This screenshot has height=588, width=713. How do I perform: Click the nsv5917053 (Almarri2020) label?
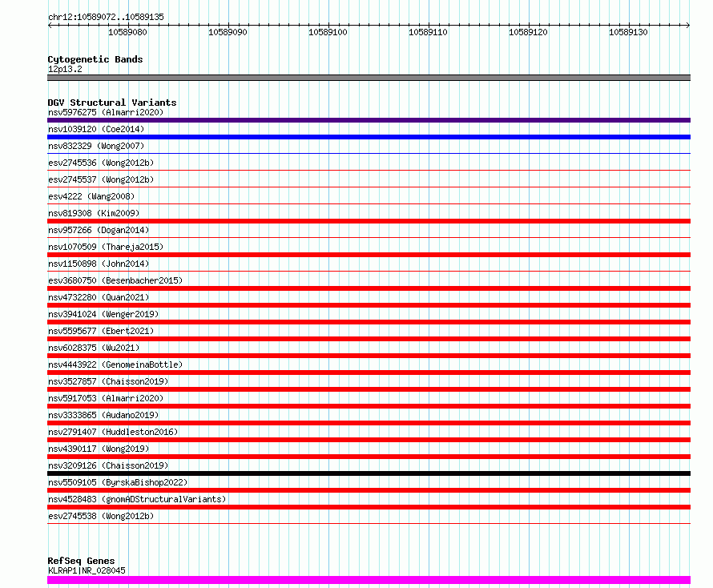106,398
